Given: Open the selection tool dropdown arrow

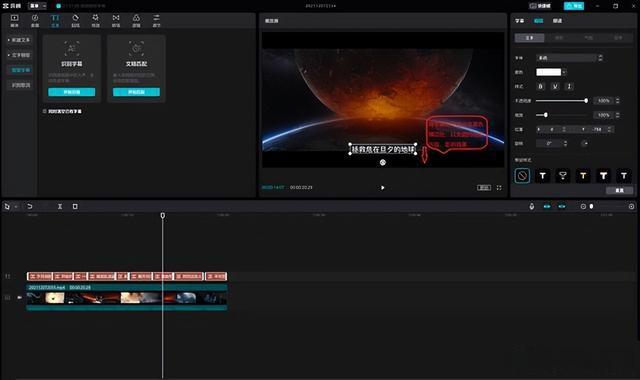Looking at the screenshot, I should pyautogui.click(x=16, y=207).
